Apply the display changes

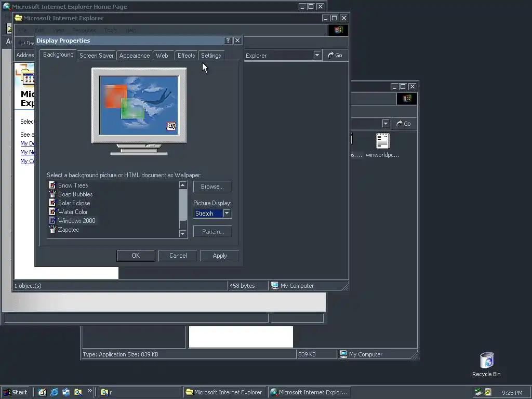(x=220, y=256)
